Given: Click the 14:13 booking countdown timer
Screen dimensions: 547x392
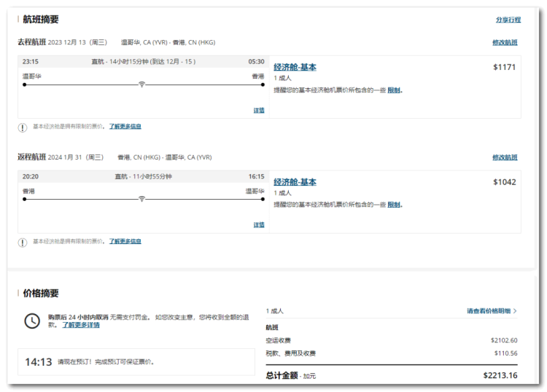Looking at the screenshot, I should pos(39,361).
